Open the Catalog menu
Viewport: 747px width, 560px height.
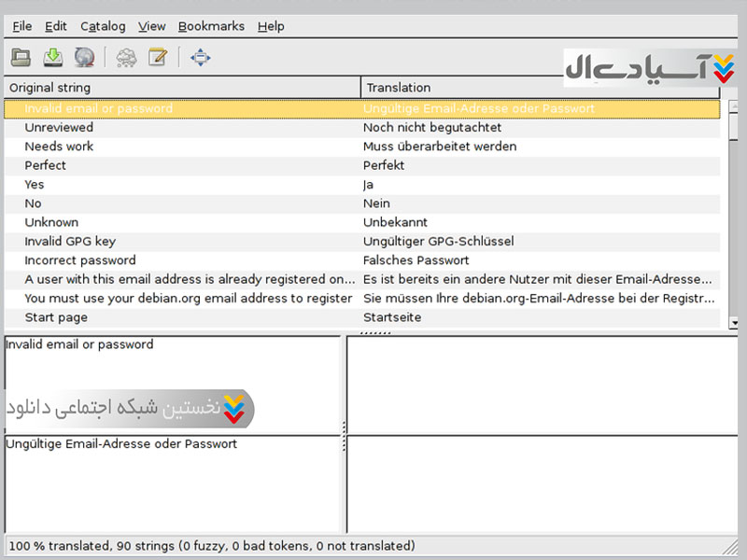click(x=102, y=26)
